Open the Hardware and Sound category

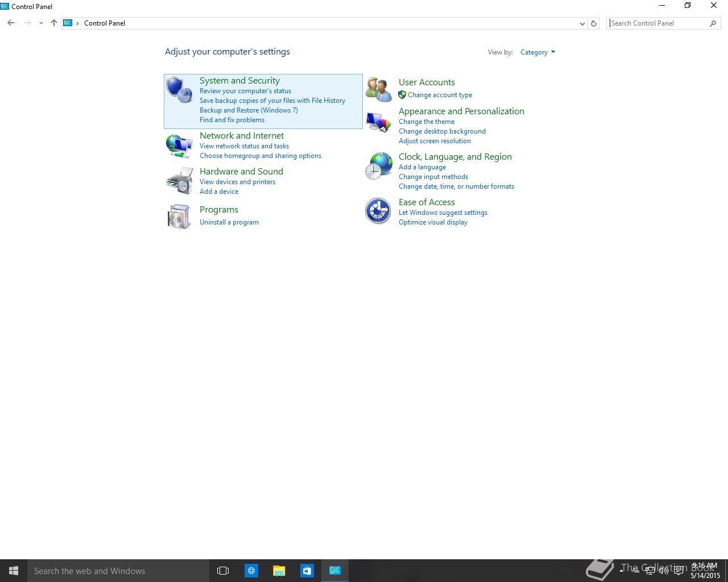pos(241,172)
